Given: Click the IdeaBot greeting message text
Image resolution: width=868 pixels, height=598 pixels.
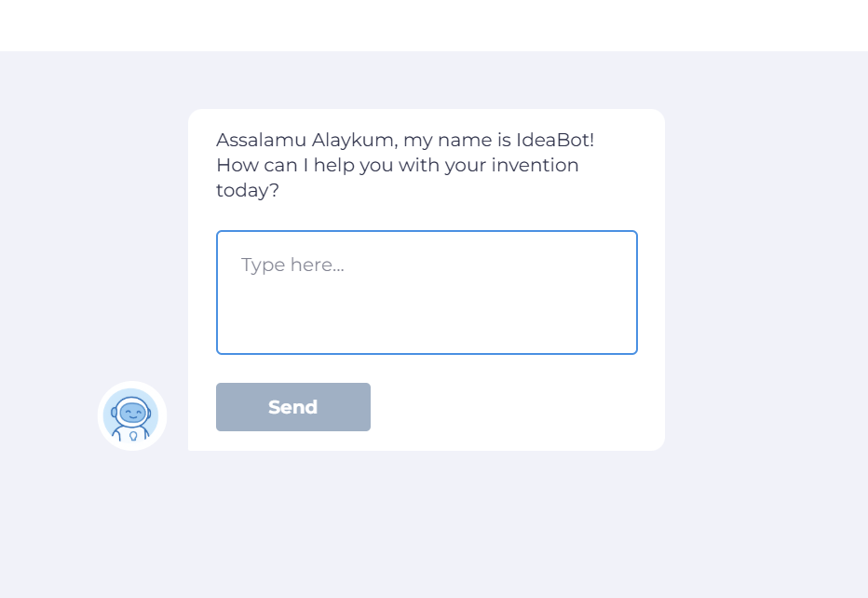Looking at the screenshot, I should pos(404,165).
